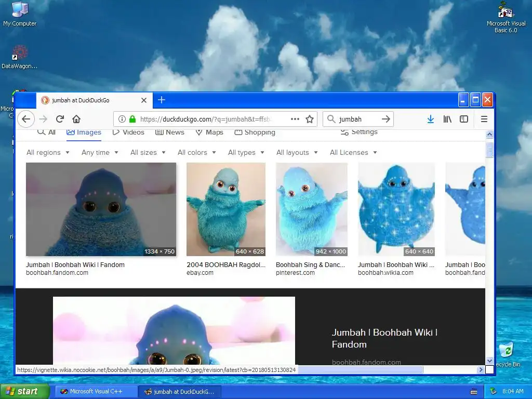Image resolution: width=532 pixels, height=399 pixels.
Task: Open the DuckDuckGo Settings menu
Action: pos(359,132)
